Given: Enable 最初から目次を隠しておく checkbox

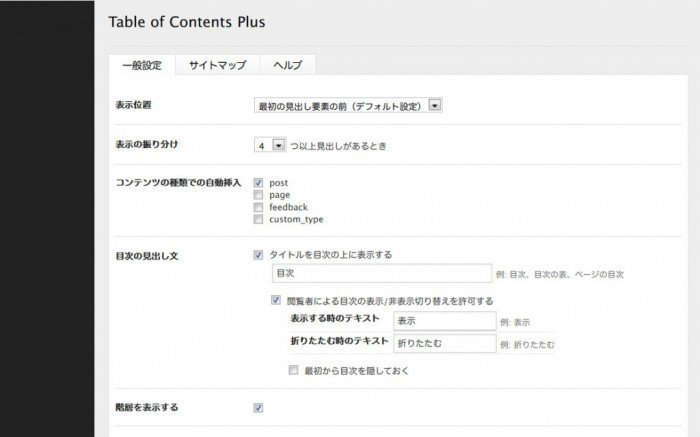Looking at the screenshot, I should pyautogui.click(x=293, y=370).
